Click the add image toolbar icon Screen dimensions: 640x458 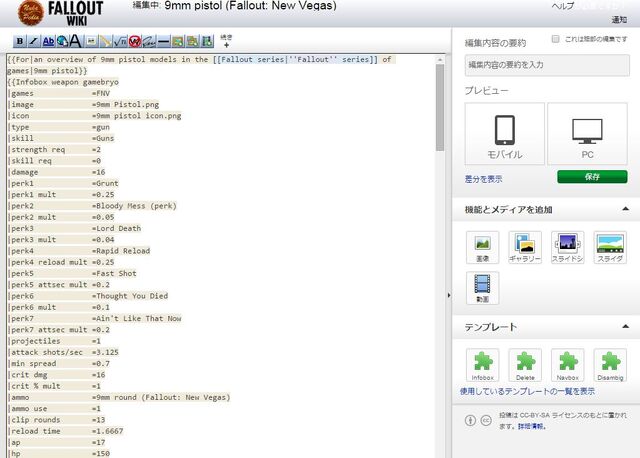178,41
